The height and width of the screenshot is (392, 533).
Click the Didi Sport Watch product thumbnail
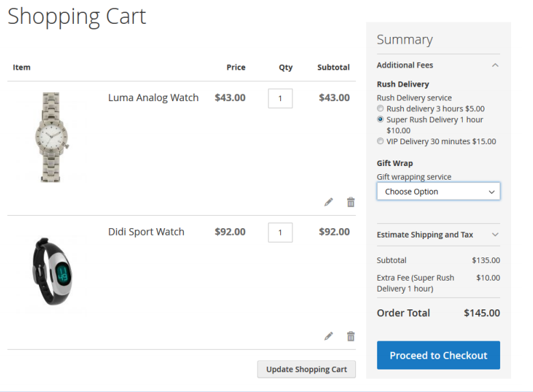tap(52, 271)
